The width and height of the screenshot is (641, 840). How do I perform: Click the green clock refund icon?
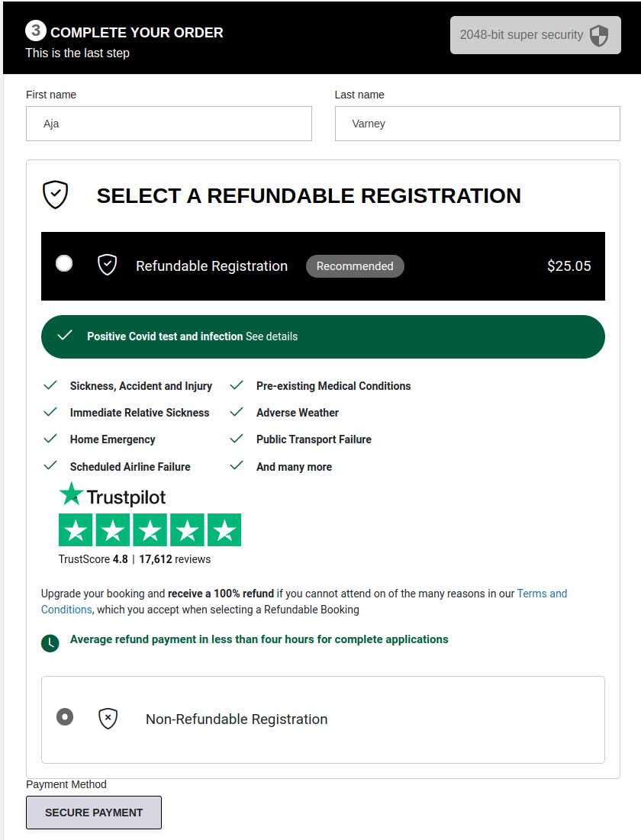tap(50, 642)
